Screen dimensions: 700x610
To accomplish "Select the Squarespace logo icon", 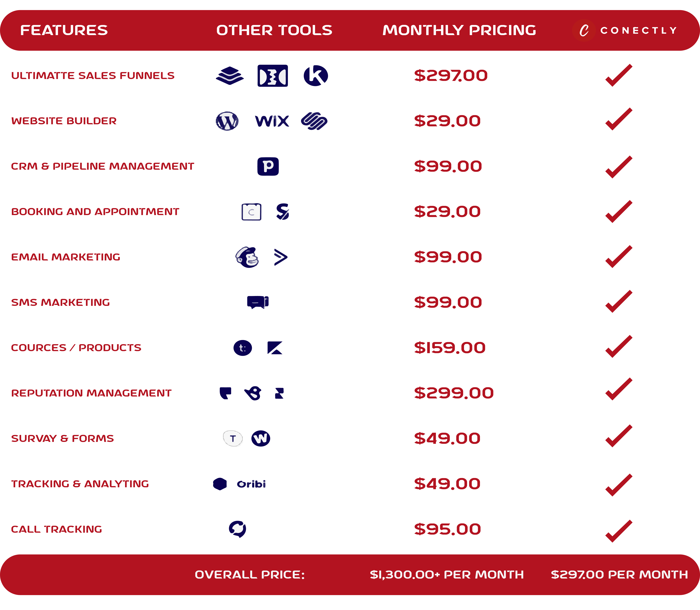I will point(314,121).
